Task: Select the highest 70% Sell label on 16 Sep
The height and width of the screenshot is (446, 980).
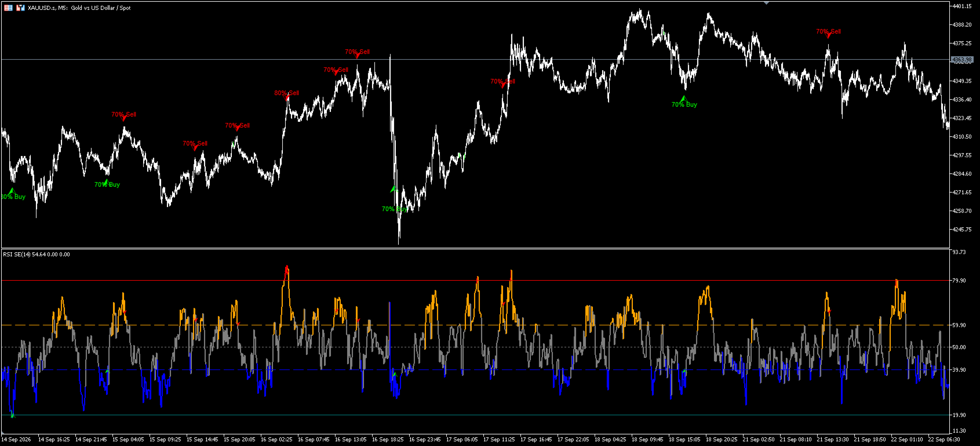Action: click(x=357, y=52)
